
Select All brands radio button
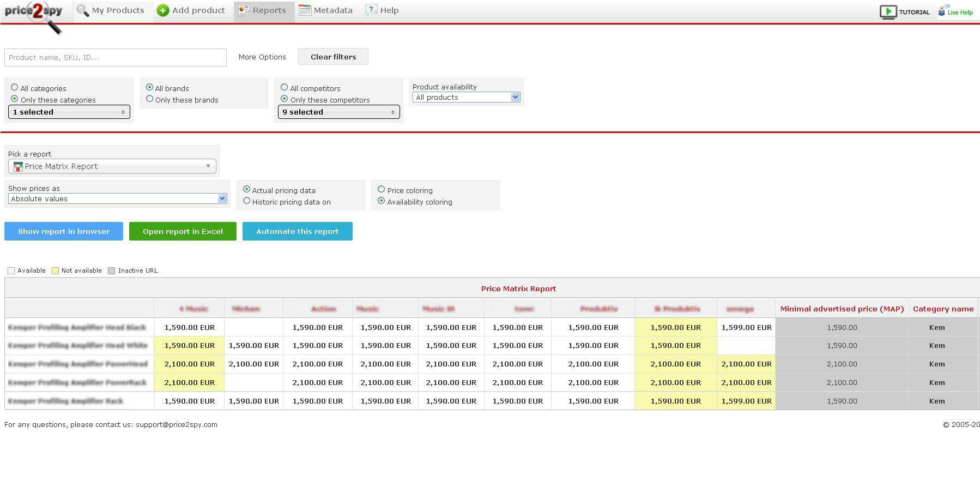(x=149, y=87)
